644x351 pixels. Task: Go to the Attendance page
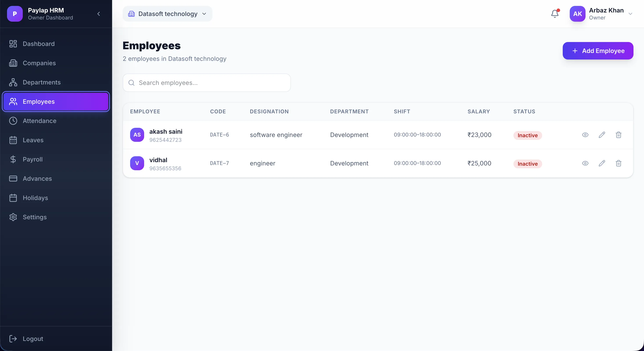click(x=40, y=121)
